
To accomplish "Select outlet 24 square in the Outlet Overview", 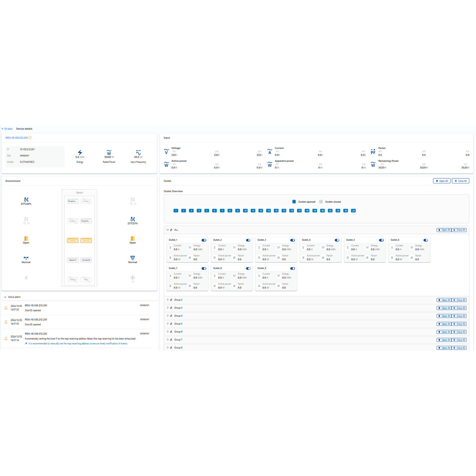I will 353,211.
